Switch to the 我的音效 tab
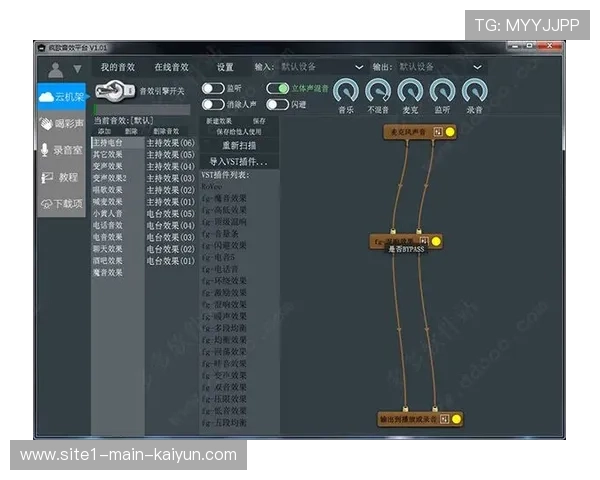600x480 pixels. point(118,67)
